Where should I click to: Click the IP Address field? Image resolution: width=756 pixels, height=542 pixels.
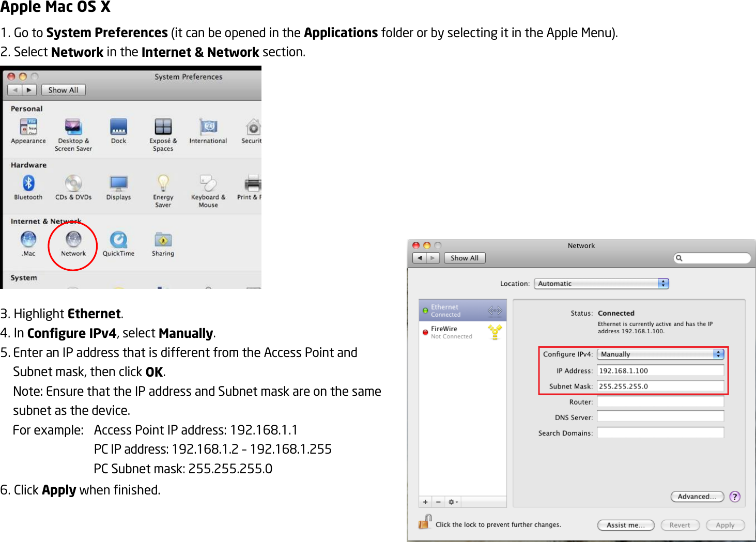coord(660,370)
